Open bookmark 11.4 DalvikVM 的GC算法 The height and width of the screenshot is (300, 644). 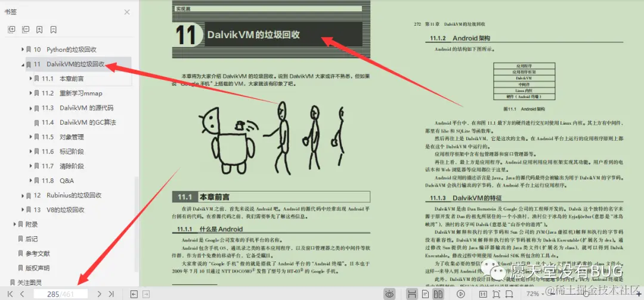[x=79, y=122]
